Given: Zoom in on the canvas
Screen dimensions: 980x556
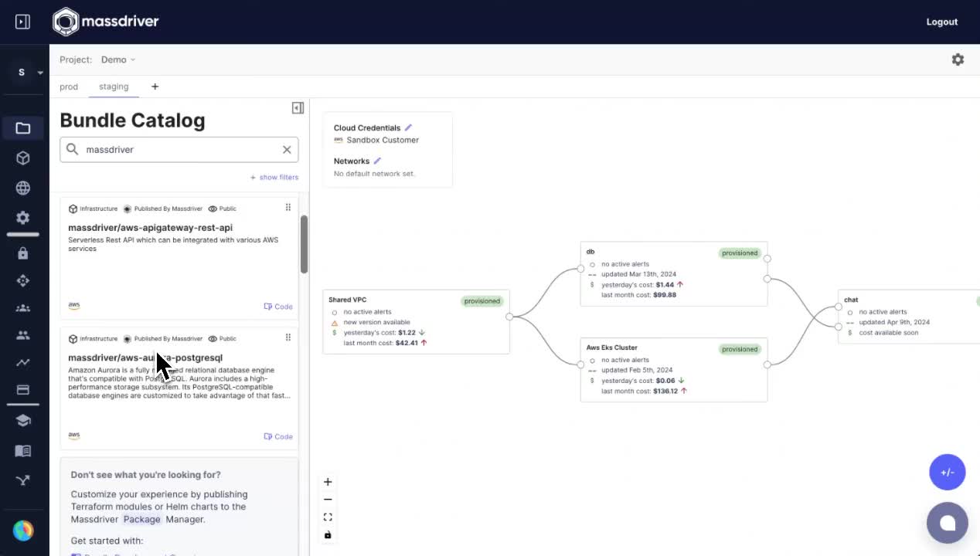Looking at the screenshot, I should pyautogui.click(x=328, y=482).
